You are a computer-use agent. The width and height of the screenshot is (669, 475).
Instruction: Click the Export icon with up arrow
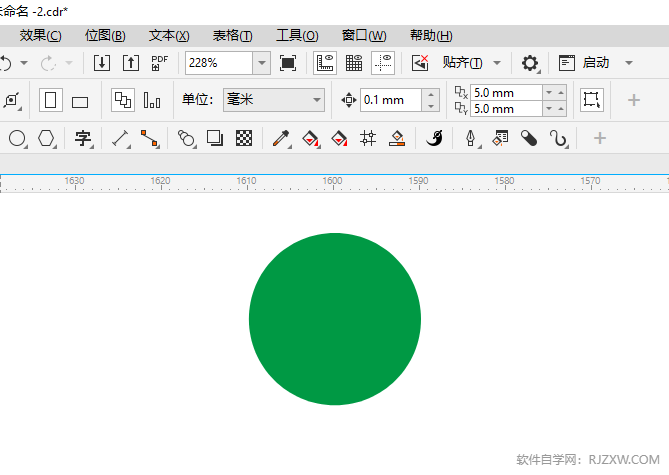click(131, 63)
